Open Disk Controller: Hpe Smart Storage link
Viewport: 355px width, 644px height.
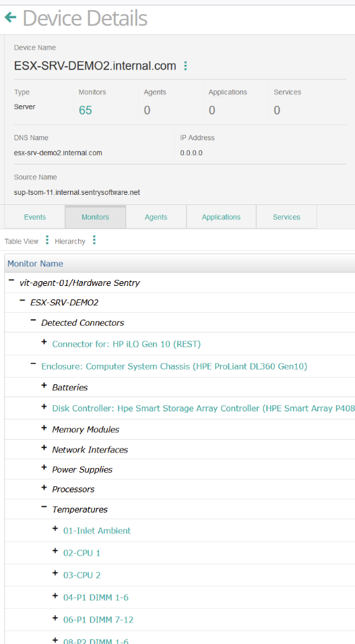[x=203, y=409]
